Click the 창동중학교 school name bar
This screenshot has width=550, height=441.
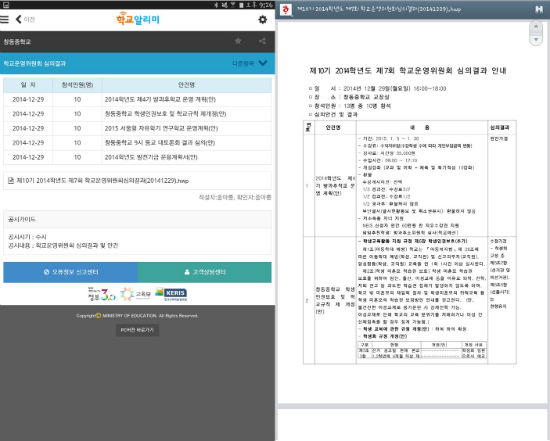[138, 41]
